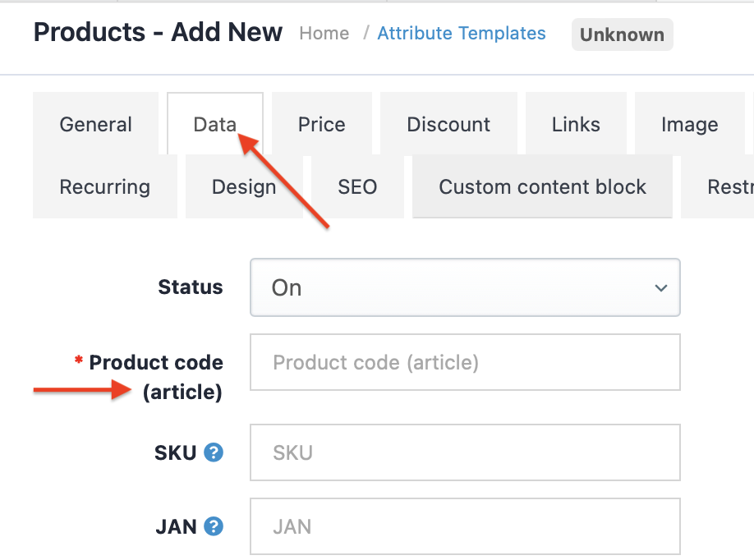Open the Attribute Templates breadcrumb link
The width and height of the screenshot is (754, 560).
click(462, 34)
